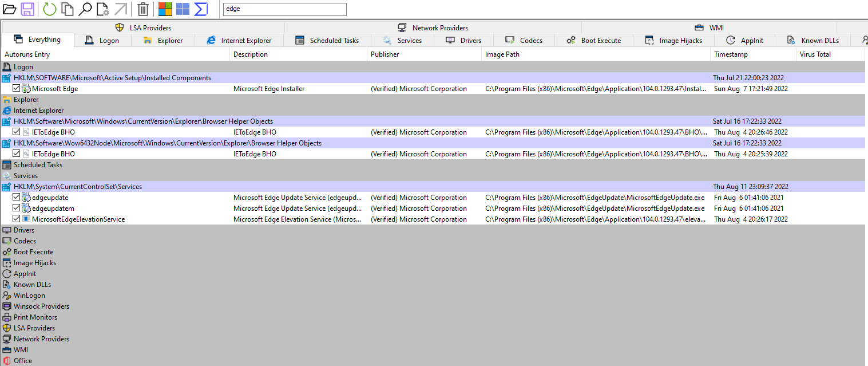Sort by Autoruns Entry column header
The height and width of the screenshot is (366, 868).
pyautogui.click(x=116, y=54)
